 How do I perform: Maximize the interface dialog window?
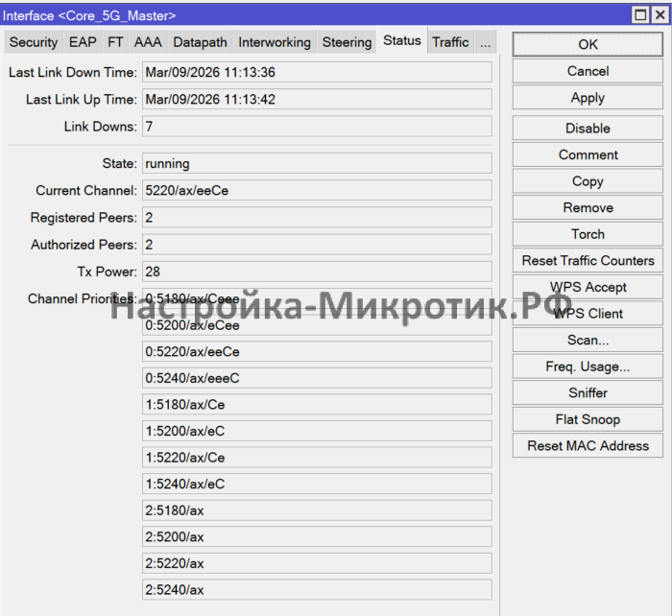click(x=640, y=15)
